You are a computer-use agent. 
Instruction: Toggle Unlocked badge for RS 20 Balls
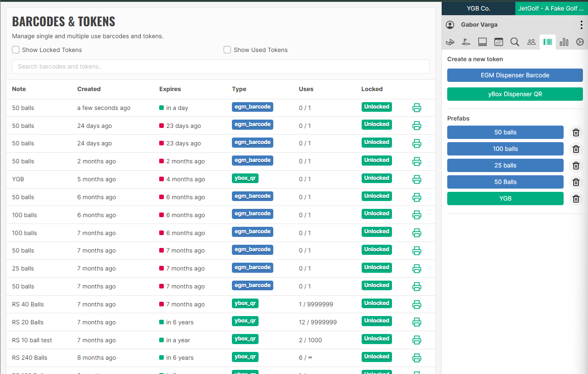pyautogui.click(x=376, y=321)
